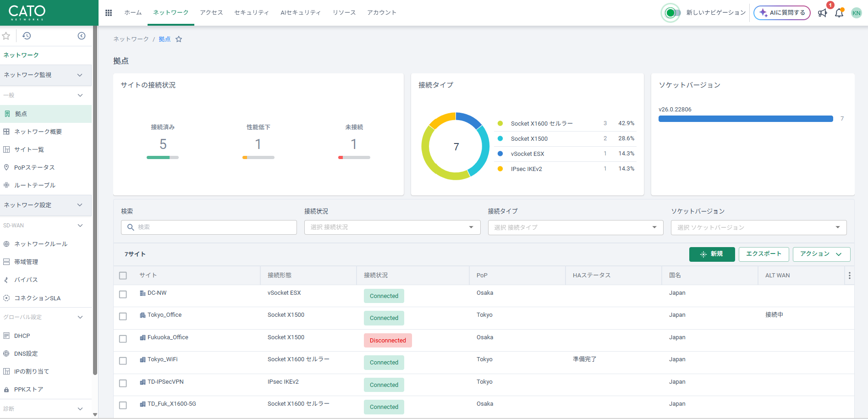The height and width of the screenshot is (419, 868).
Task: Collapse the 一般 sidebar group
Action: tap(46, 95)
